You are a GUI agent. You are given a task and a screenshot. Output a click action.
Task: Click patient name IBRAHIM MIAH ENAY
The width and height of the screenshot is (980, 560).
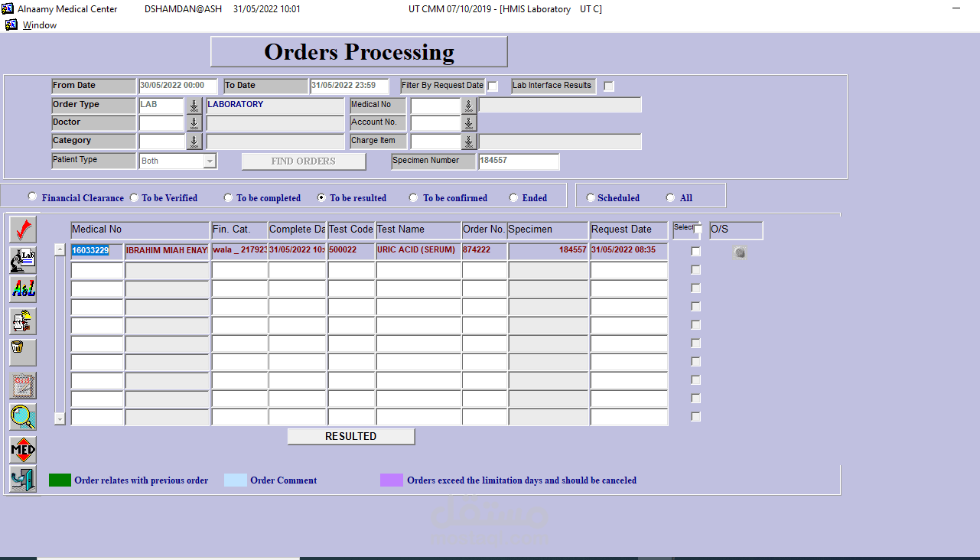tap(167, 251)
